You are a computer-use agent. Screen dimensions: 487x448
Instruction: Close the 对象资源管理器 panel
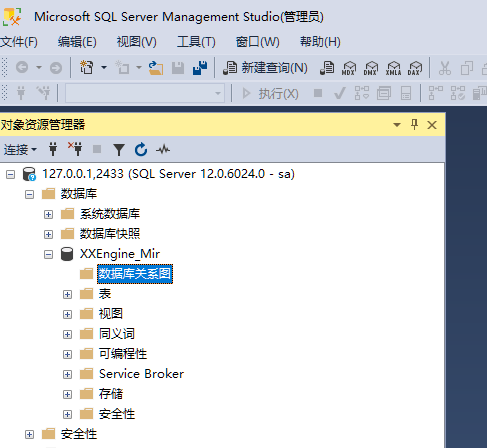point(432,125)
